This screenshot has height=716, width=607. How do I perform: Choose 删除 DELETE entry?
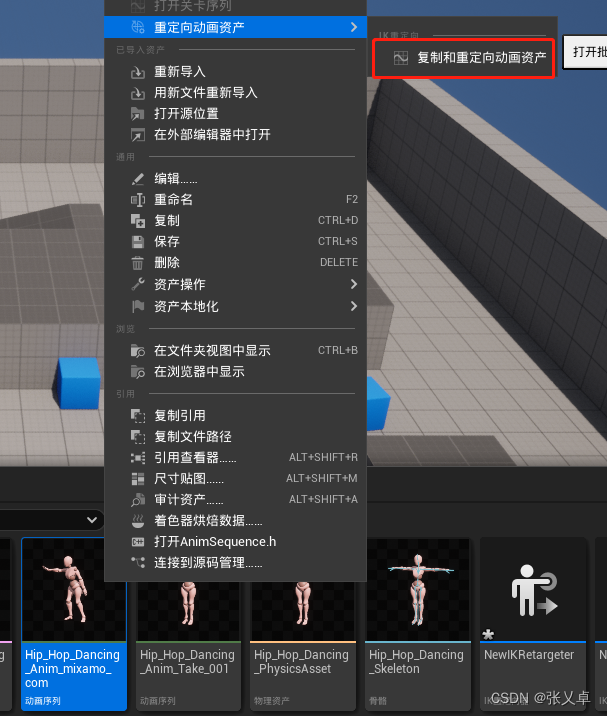click(235, 263)
